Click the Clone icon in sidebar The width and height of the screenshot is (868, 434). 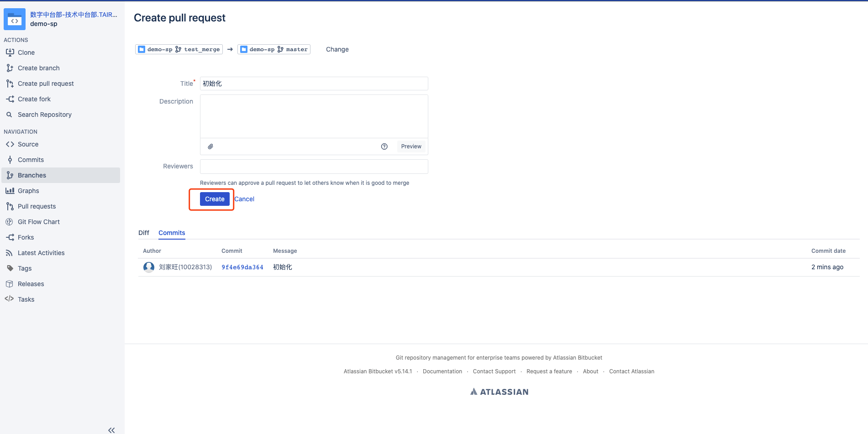[10, 52]
